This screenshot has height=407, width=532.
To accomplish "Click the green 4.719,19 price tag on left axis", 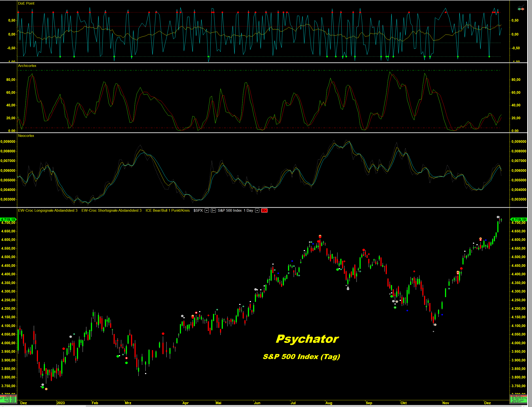I will [8, 220].
